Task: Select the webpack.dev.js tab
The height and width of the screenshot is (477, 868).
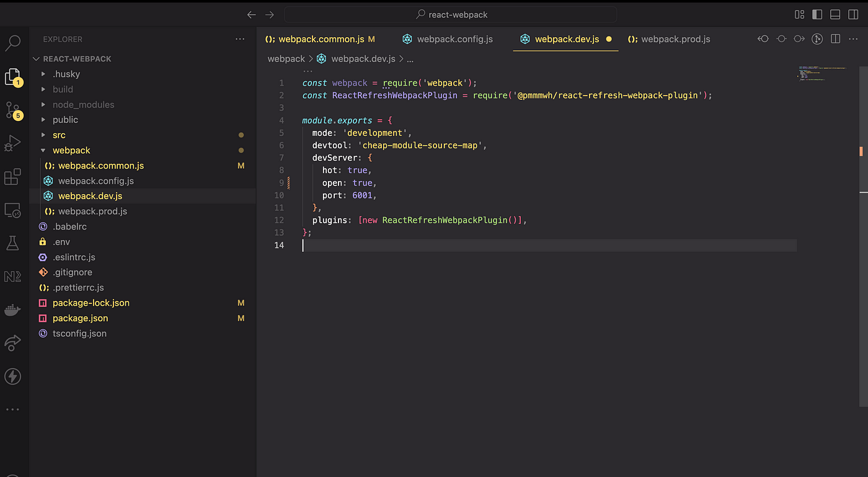Action: 567,39
